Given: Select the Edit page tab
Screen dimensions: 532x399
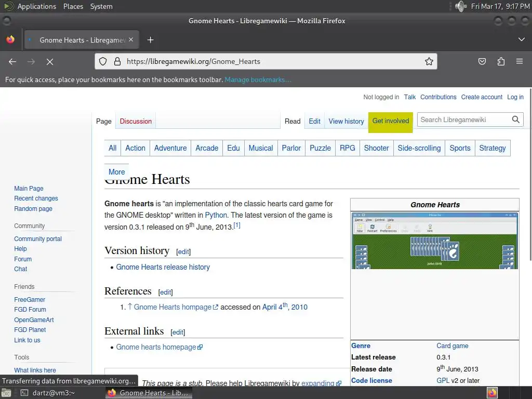Looking at the screenshot, I should coord(314,121).
